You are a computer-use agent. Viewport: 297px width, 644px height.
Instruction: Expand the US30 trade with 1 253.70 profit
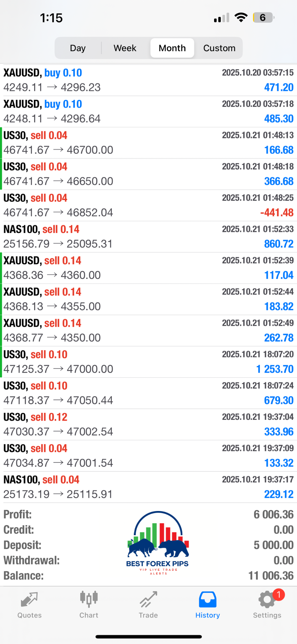pos(148,362)
